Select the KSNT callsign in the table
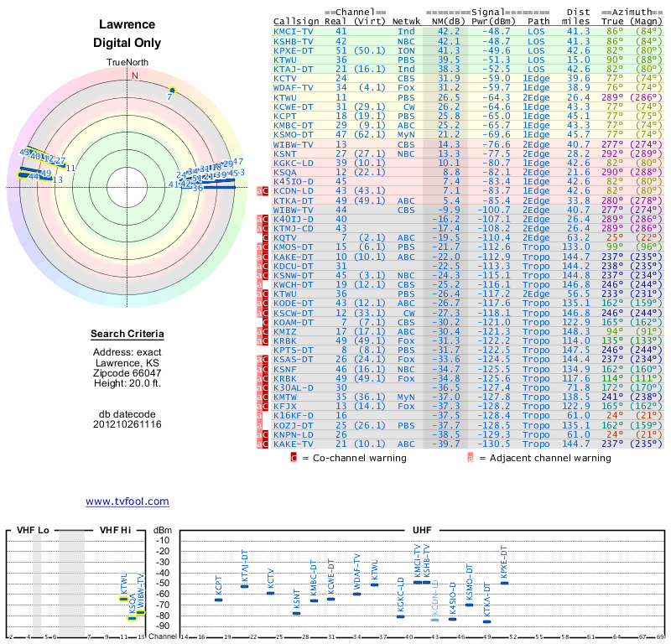Image resolution: width=671 pixels, height=644 pixels. coord(285,153)
